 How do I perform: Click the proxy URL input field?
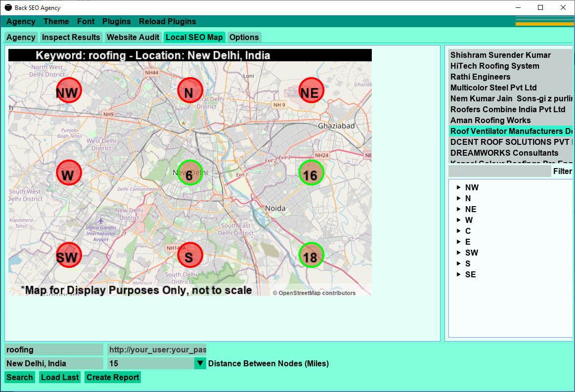pos(157,349)
